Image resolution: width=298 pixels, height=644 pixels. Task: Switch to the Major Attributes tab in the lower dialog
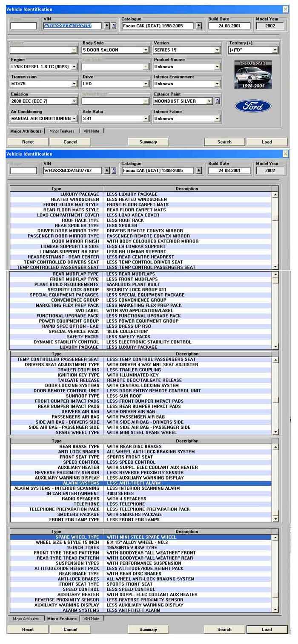(x=26, y=618)
